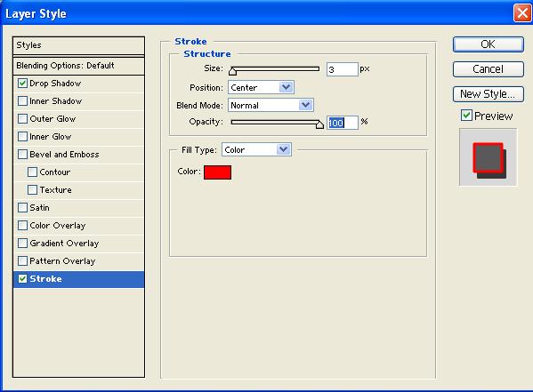This screenshot has height=392, width=533.
Task: Open the red stroke Color swatch
Action: (217, 172)
